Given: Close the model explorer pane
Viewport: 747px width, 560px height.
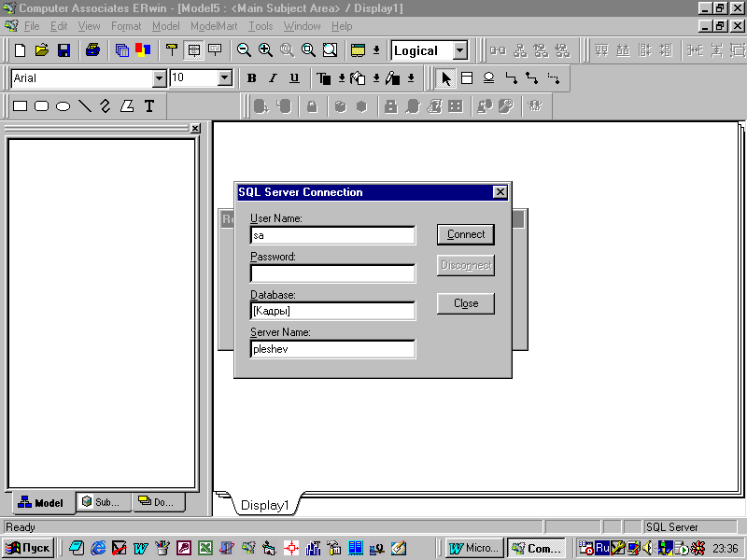Looking at the screenshot, I should 195,129.
